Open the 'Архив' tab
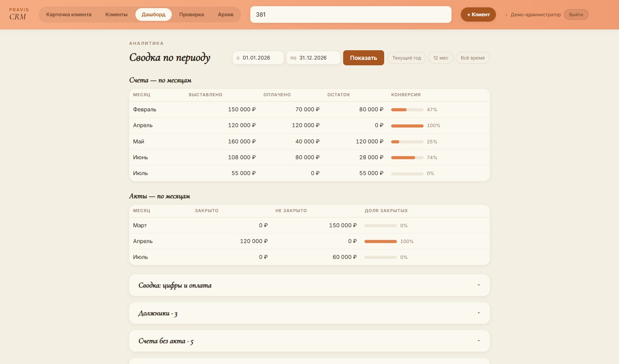 click(x=226, y=15)
